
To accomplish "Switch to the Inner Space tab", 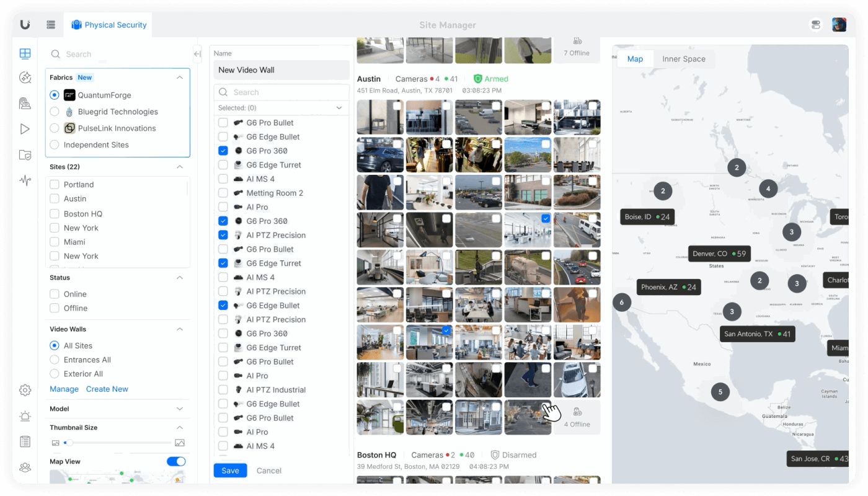I will coord(684,59).
